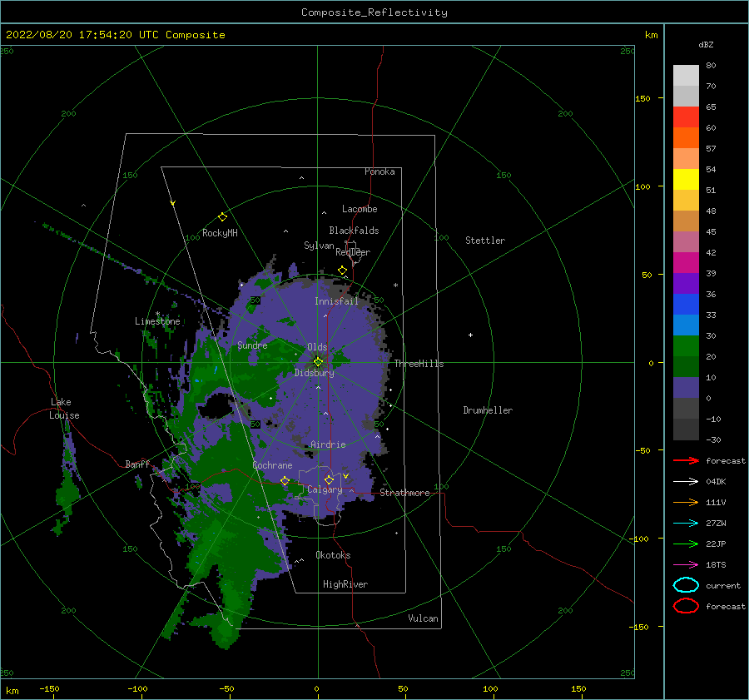Click the yellow diamond marker above Calgary label
Image resolution: width=749 pixels, height=700 pixels.
(329, 479)
